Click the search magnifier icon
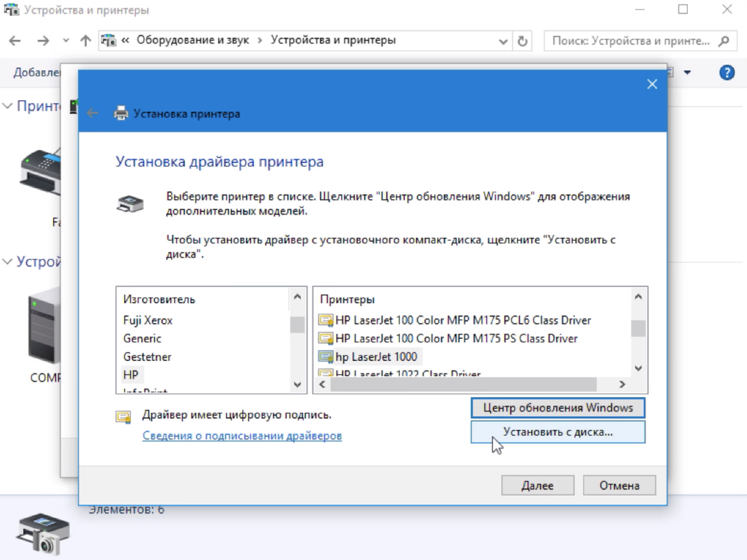The width and height of the screenshot is (747, 560). click(723, 41)
